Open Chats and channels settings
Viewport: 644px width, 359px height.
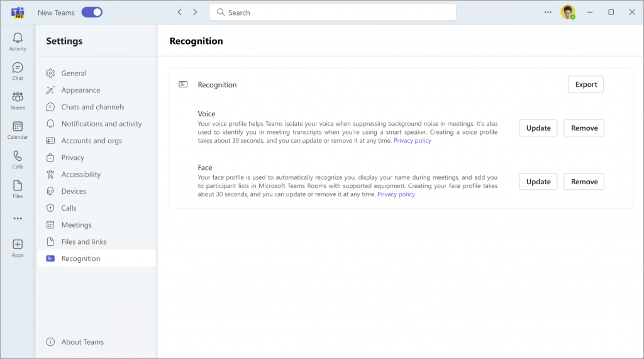point(96,107)
